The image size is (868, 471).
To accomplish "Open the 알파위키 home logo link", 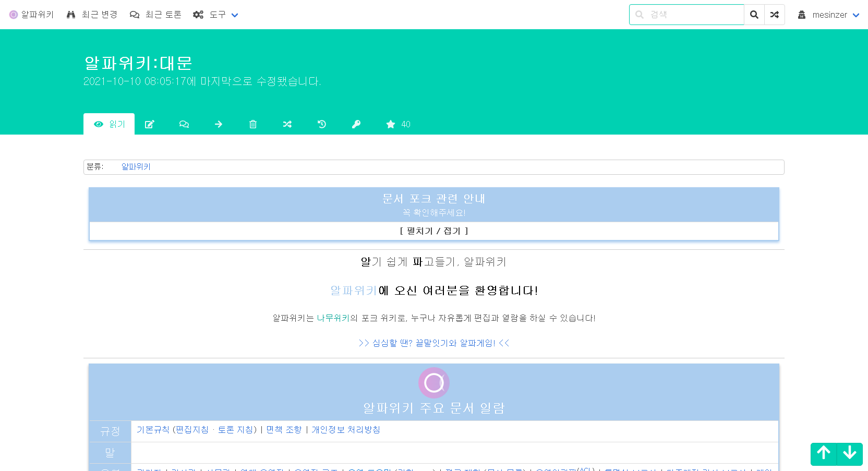I will (31, 15).
